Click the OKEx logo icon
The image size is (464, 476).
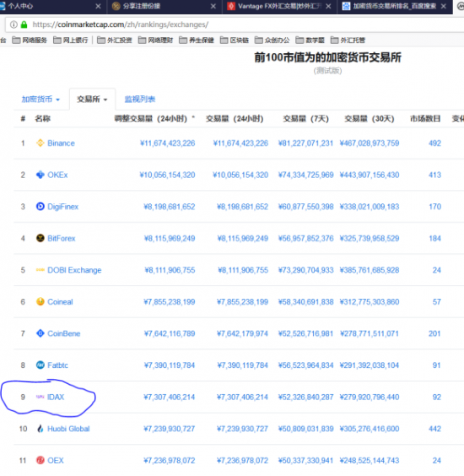click(x=40, y=175)
